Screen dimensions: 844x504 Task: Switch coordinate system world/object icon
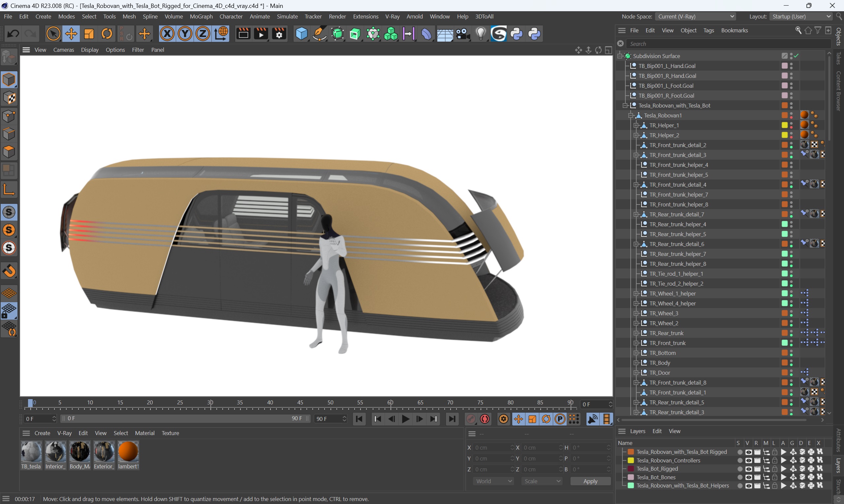point(221,34)
